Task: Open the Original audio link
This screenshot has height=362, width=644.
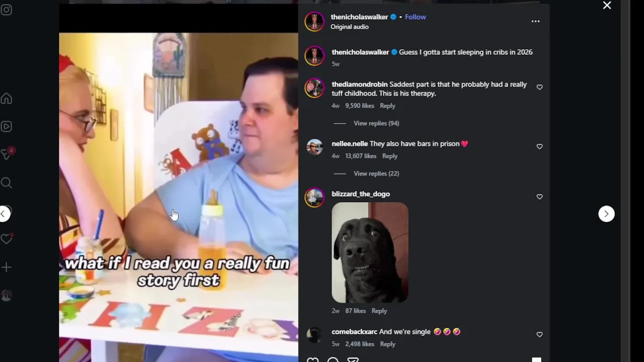Action: pos(350,27)
